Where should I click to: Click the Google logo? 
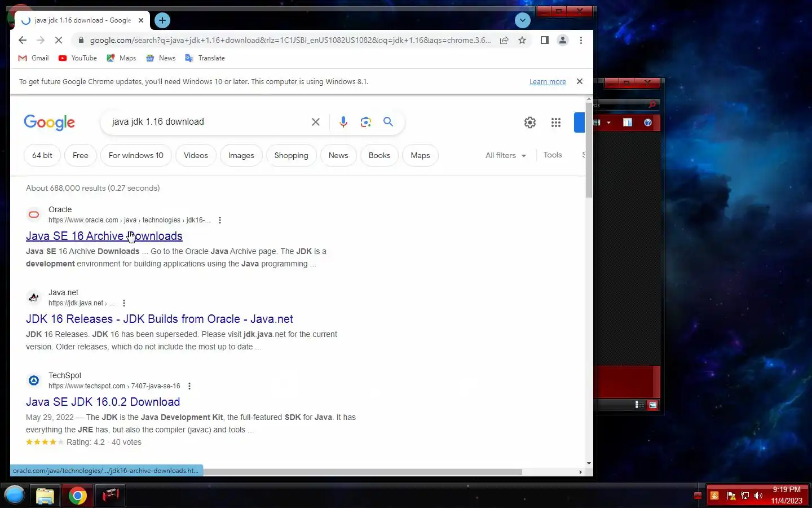pyautogui.click(x=49, y=122)
